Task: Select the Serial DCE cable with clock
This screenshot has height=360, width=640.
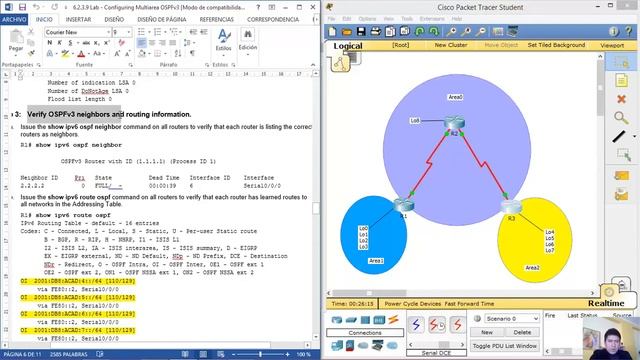Action: coord(437,325)
